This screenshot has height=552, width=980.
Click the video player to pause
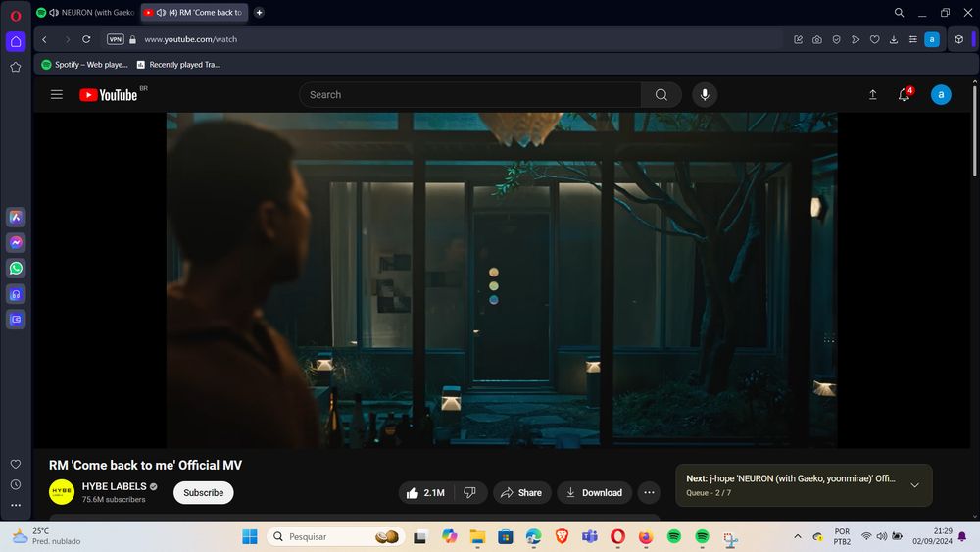click(502, 280)
